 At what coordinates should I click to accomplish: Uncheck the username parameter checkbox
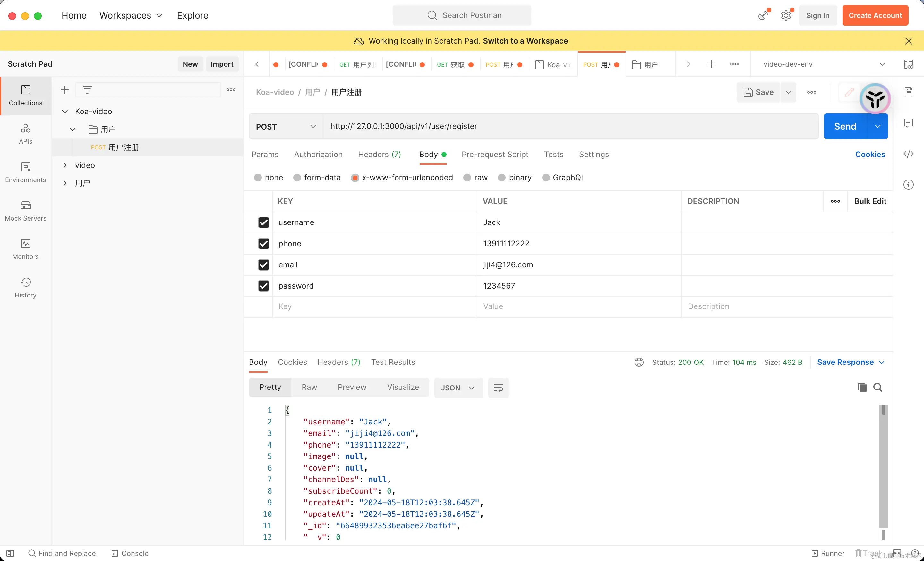(263, 222)
